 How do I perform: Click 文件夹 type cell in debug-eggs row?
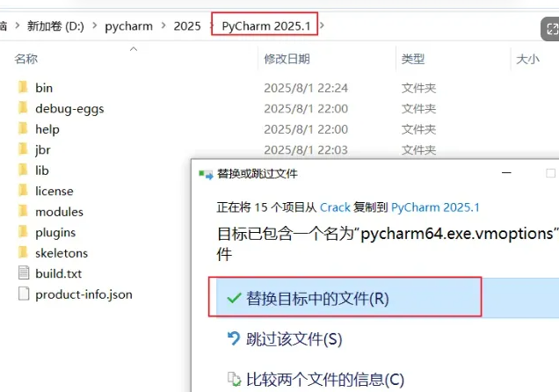(x=418, y=109)
